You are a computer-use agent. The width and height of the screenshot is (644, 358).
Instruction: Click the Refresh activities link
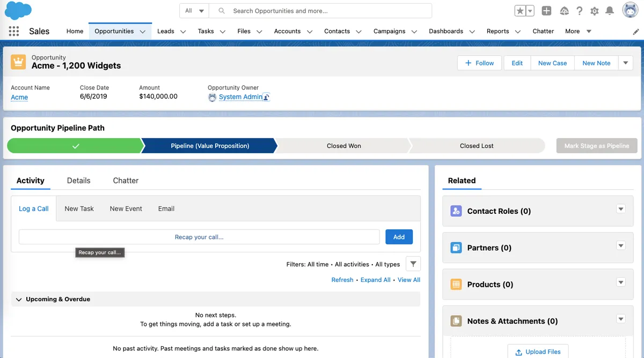click(342, 280)
